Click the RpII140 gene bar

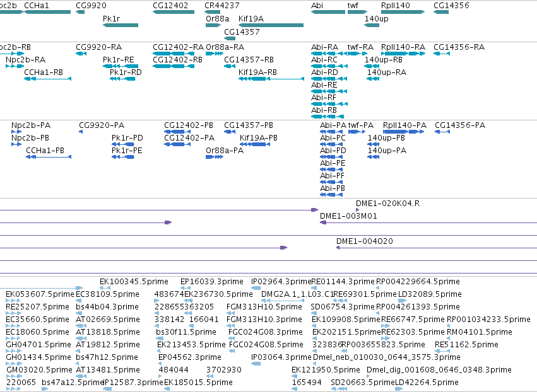tap(403, 12)
